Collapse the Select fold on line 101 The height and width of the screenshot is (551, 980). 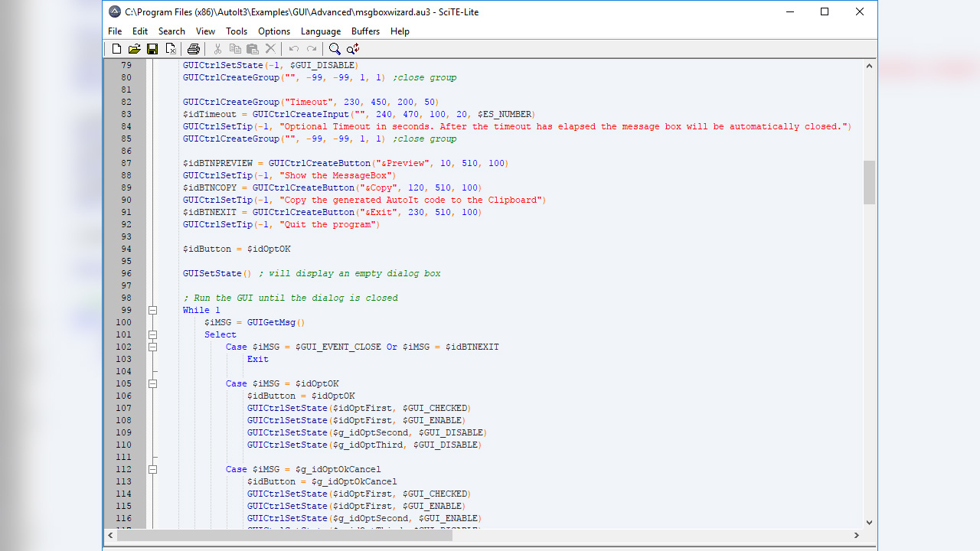tap(152, 334)
